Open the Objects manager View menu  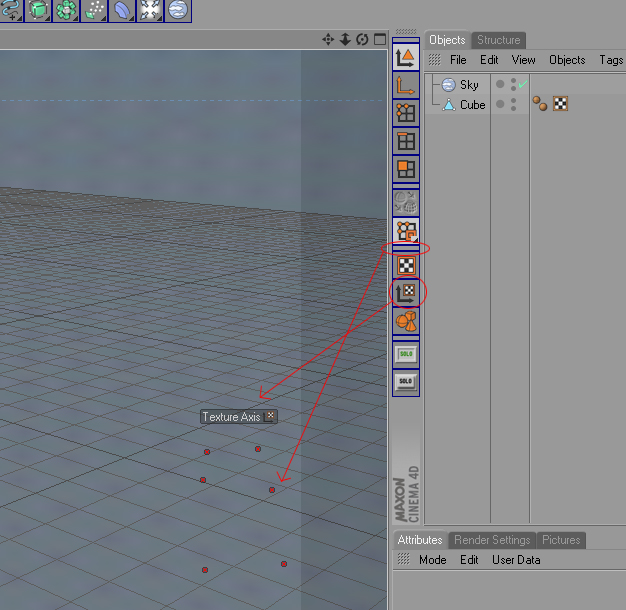tap(523, 60)
